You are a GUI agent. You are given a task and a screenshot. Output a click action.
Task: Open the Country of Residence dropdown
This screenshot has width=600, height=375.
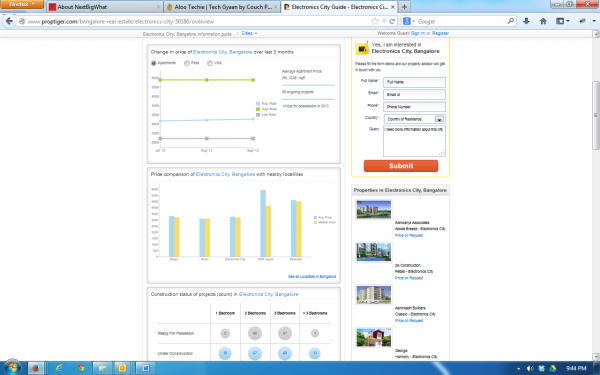pos(414,119)
